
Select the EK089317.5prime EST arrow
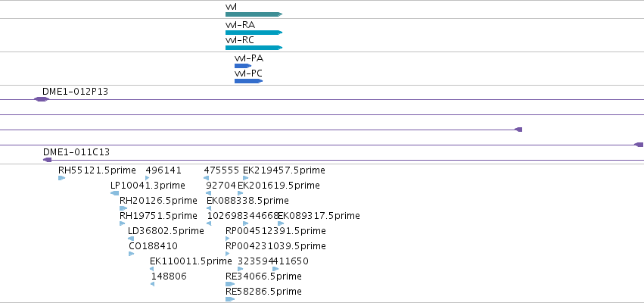(281, 223)
